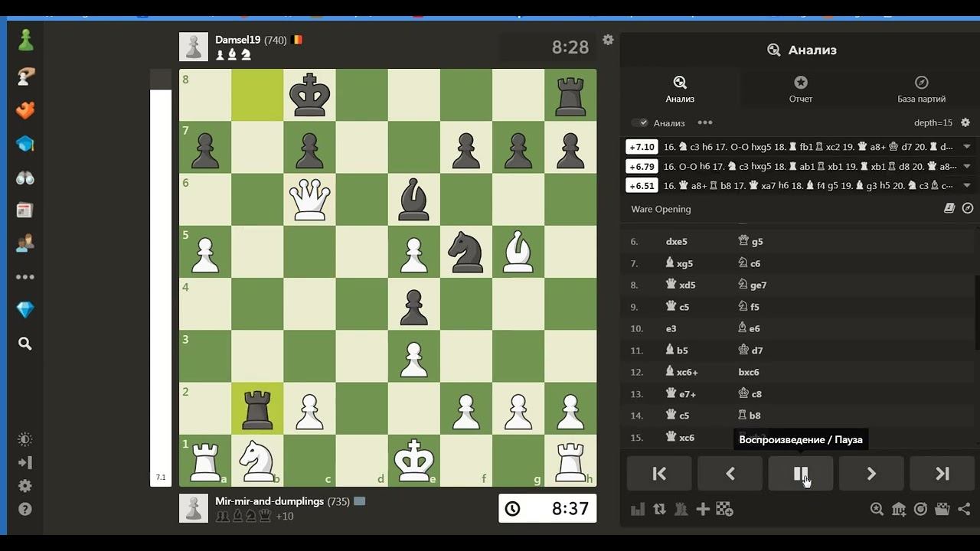Click the Ware Opening name

point(661,209)
